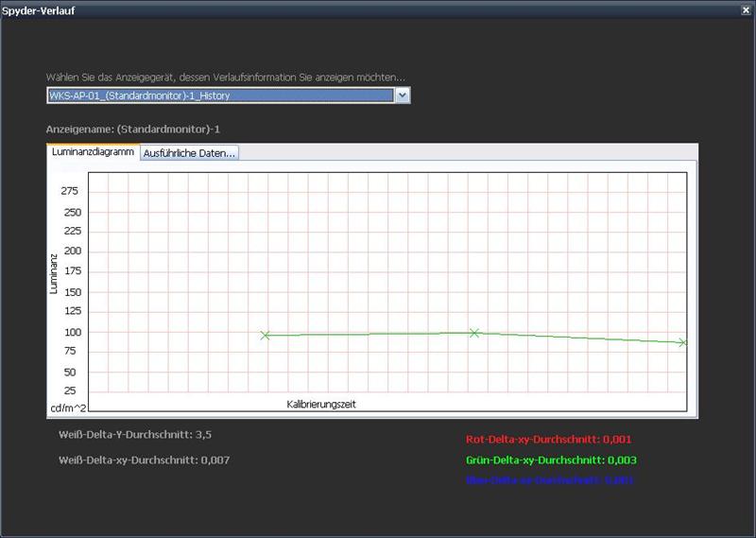Click the Weiß-Delta-Y-Durchschnitt: 3,5 value

click(135, 434)
